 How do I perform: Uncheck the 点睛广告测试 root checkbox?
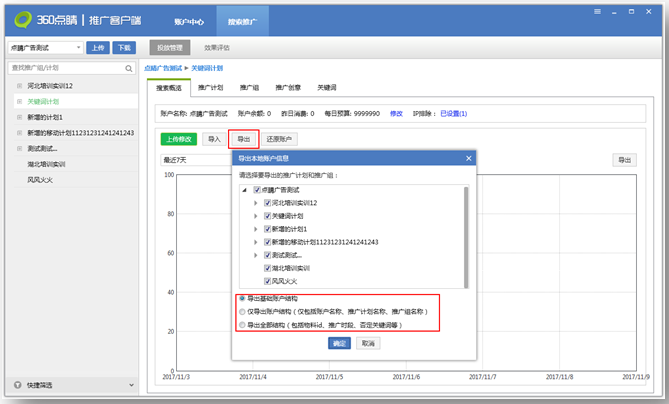tap(258, 190)
